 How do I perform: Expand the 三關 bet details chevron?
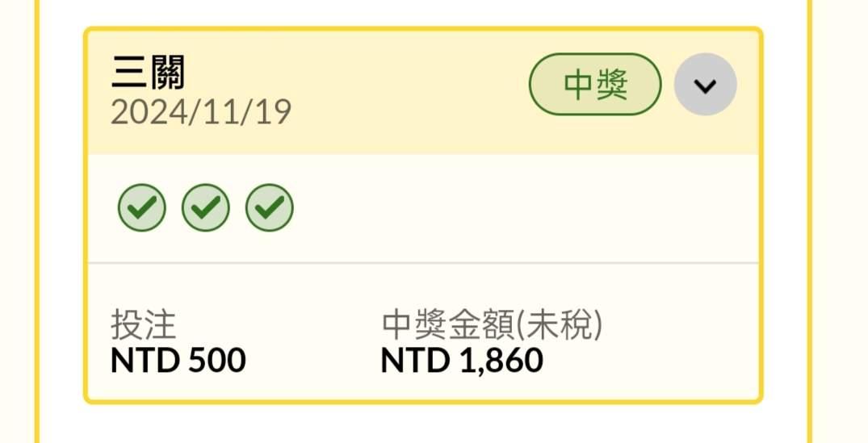point(705,85)
